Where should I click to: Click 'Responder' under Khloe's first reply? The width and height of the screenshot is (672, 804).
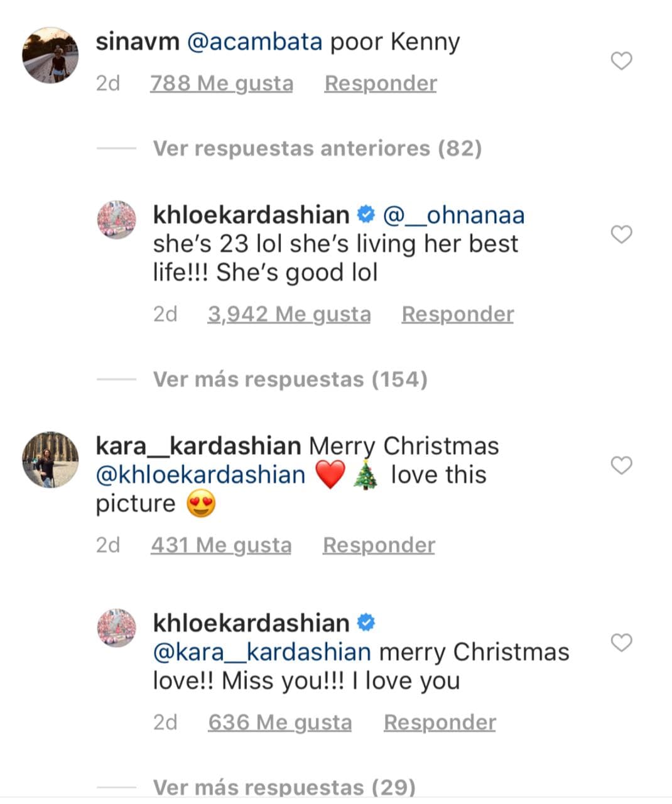tap(457, 313)
